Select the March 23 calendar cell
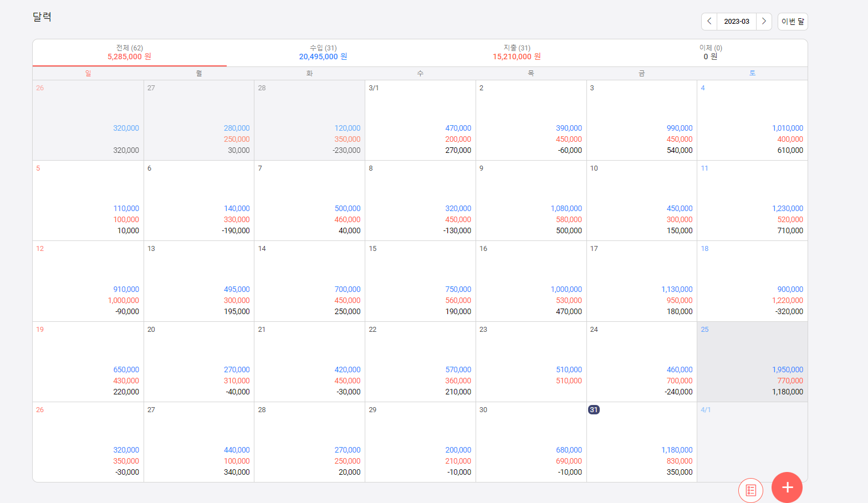The image size is (868, 503). [531, 362]
